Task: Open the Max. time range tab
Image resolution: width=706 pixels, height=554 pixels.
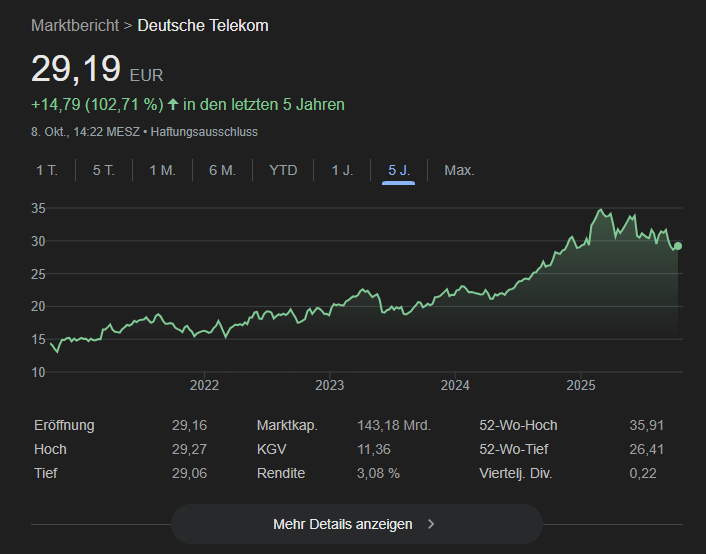Action: click(459, 170)
